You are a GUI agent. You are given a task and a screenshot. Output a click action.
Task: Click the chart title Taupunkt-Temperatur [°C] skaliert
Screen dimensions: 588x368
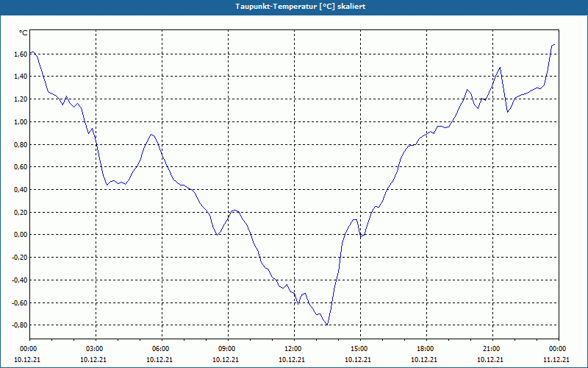pos(301,7)
